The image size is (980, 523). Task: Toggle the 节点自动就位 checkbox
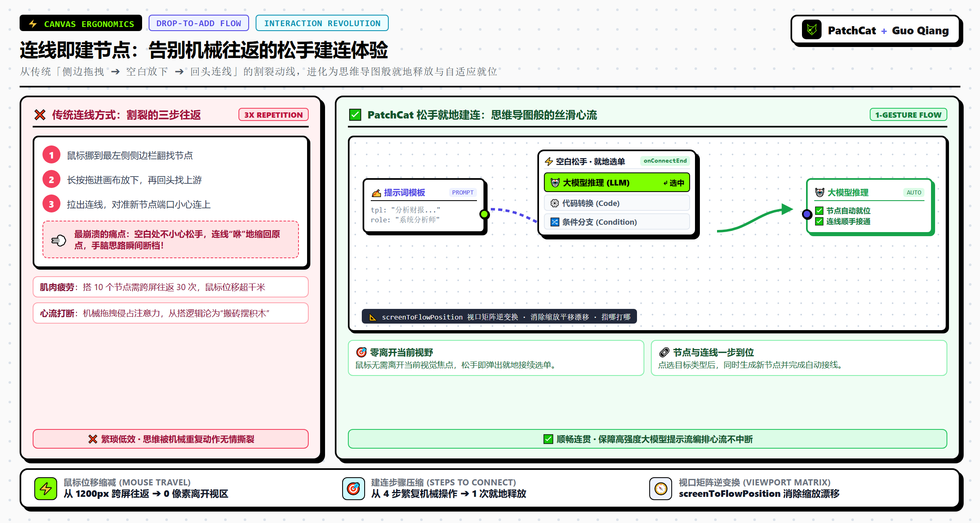(x=819, y=211)
